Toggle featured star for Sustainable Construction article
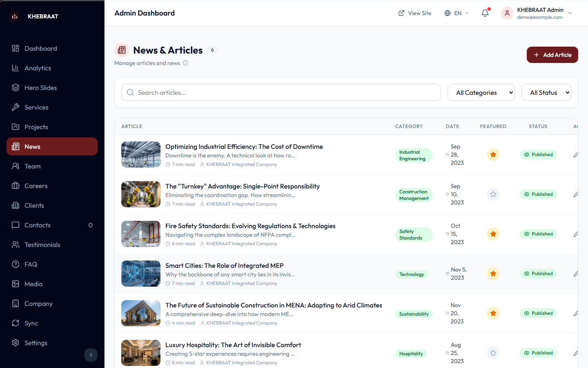Viewport: 588px width, 368px height. [x=493, y=313]
